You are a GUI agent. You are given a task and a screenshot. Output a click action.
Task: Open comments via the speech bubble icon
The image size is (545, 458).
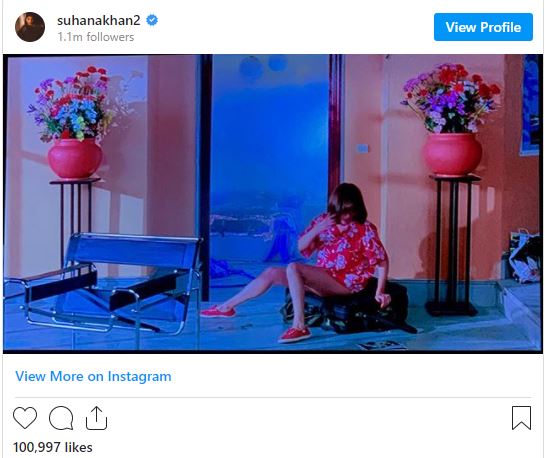pos(61,418)
